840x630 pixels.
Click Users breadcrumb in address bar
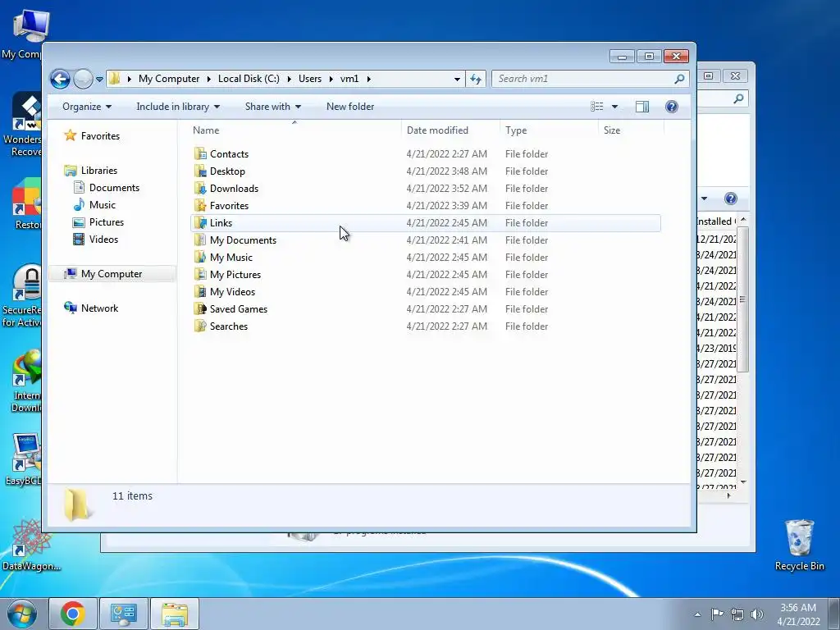pos(309,79)
